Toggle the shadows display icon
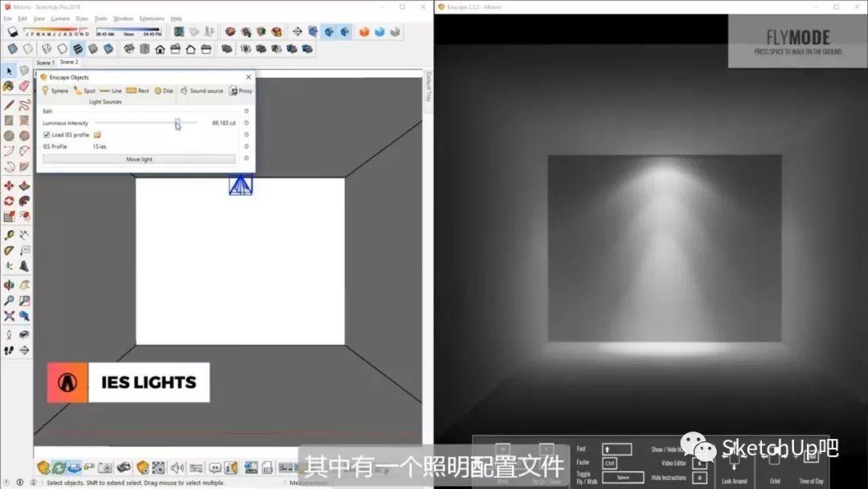 [12, 32]
